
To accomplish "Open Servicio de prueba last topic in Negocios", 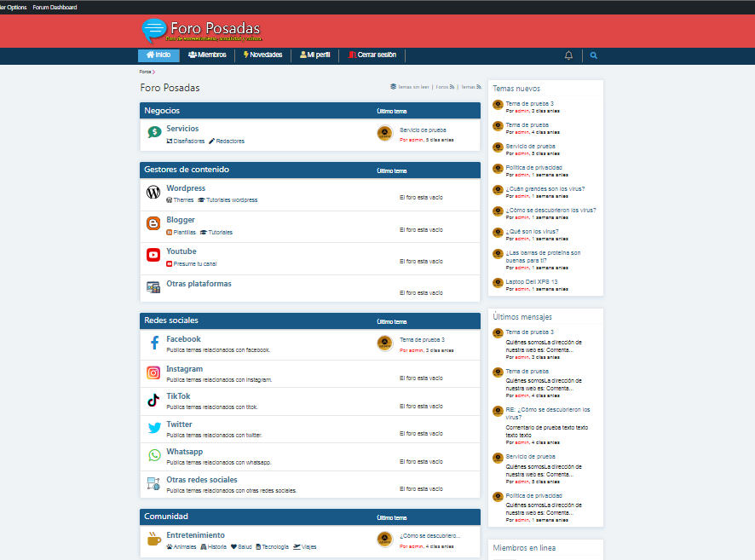I will click(423, 130).
